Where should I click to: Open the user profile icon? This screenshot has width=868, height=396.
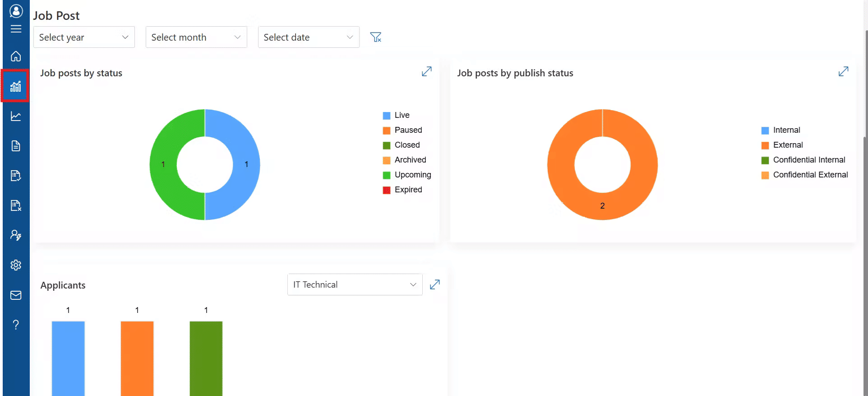click(x=16, y=11)
